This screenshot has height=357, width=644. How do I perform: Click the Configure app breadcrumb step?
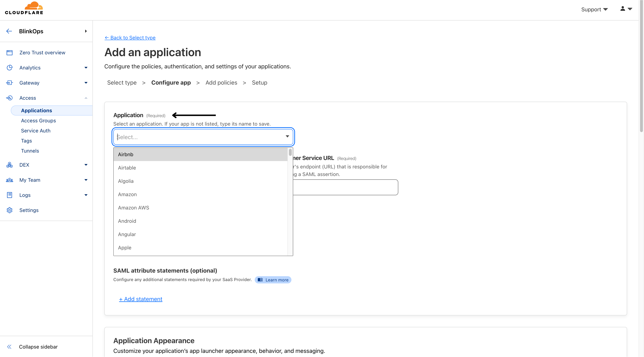point(171,83)
